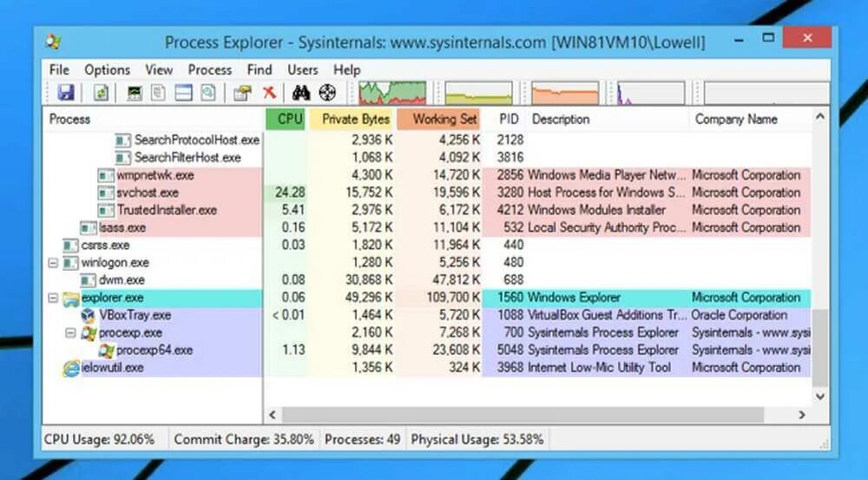Viewport: 868px width, 480px height.
Task: Click the lsass.exe process icon
Action: [88, 228]
